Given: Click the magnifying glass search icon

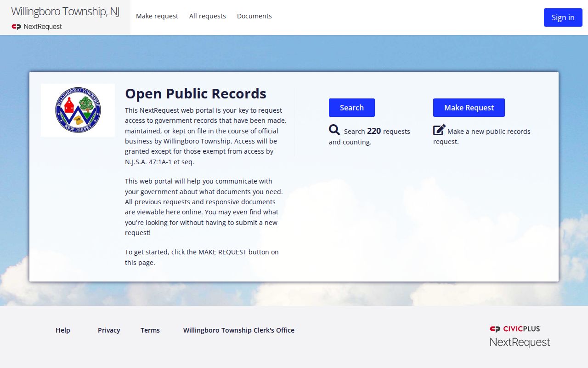Looking at the screenshot, I should pos(334,130).
